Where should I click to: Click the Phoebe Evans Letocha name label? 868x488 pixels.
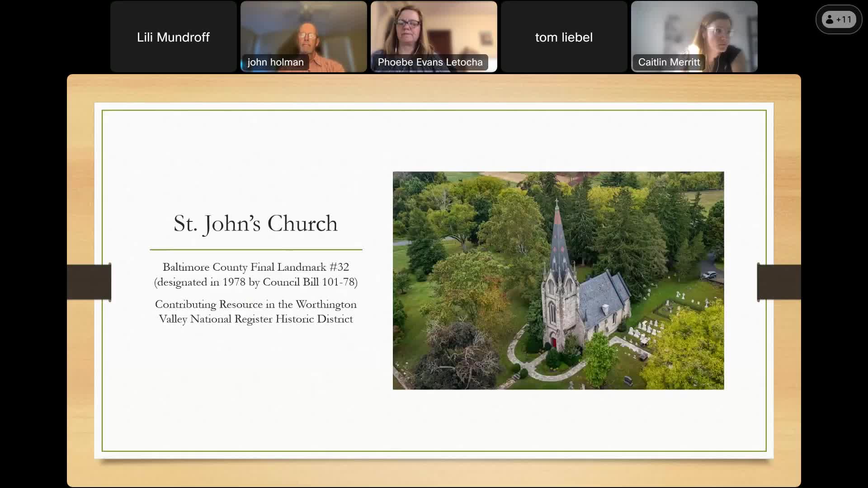(430, 62)
